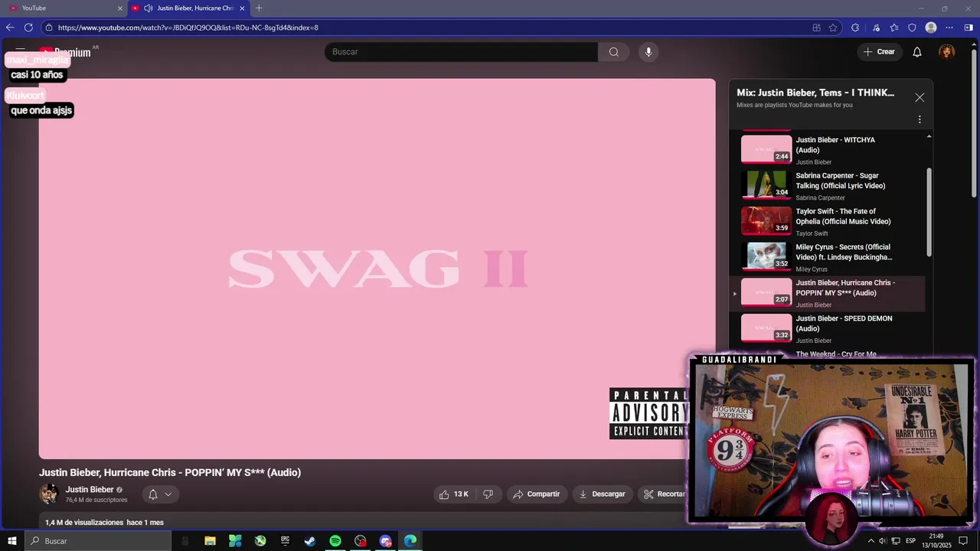Click the Crear button
The width and height of the screenshot is (980, 551).
[x=879, y=52]
